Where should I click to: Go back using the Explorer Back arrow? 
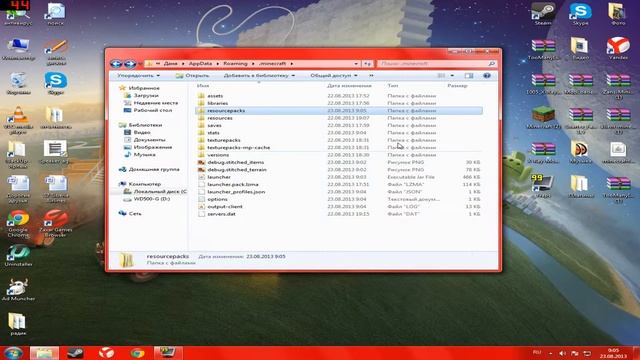tap(116, 64)
